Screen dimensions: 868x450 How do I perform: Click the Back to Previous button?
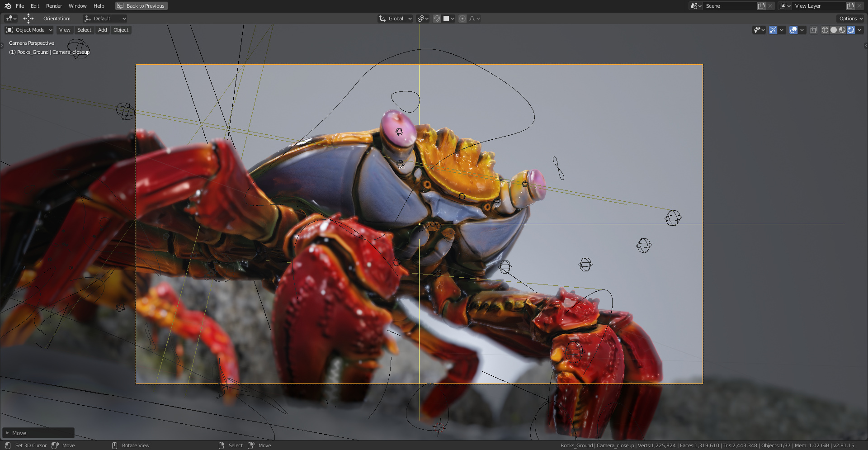click(142, 6)
